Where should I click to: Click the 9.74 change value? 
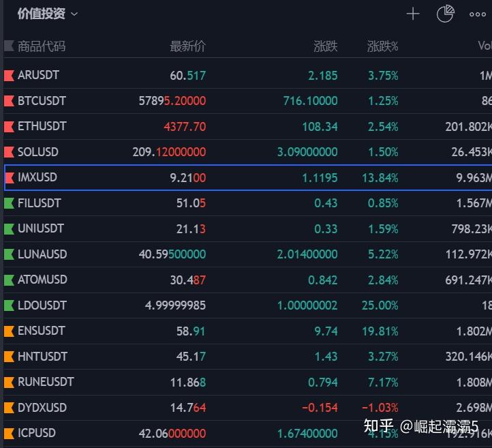326,331
